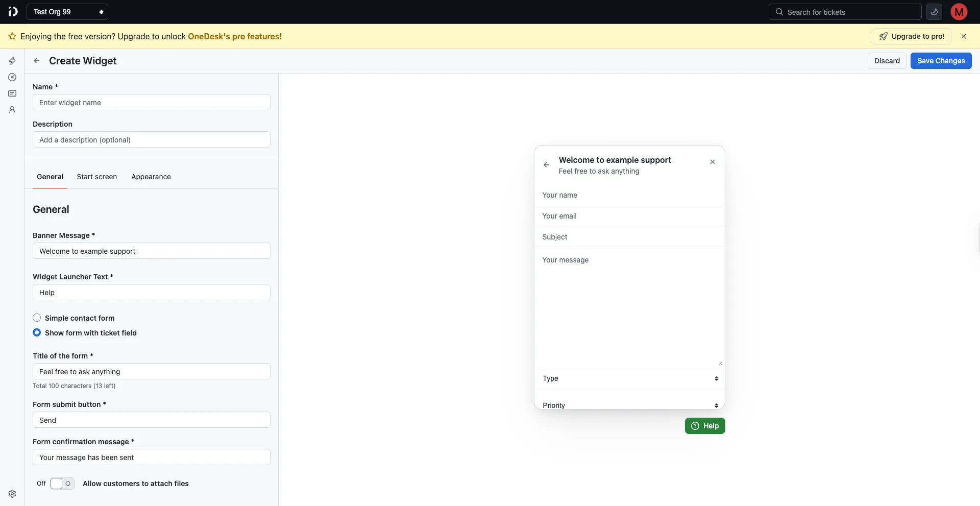Select the Simple contact form option
This screenshot has width=980, height=506.
(37, 317)
